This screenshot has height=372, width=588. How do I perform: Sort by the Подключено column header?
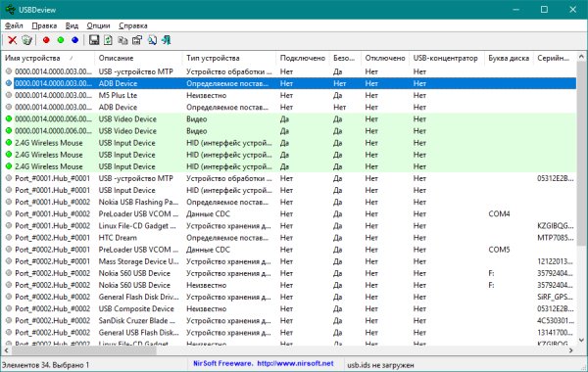pyautogui.click(x=303, y=58)
